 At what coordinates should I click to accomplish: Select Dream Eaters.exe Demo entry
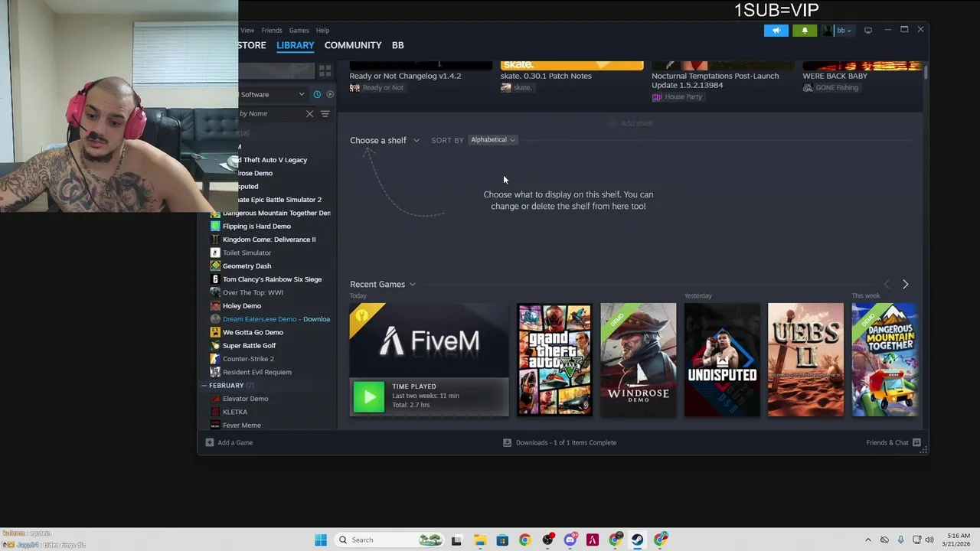coord(270,319)
